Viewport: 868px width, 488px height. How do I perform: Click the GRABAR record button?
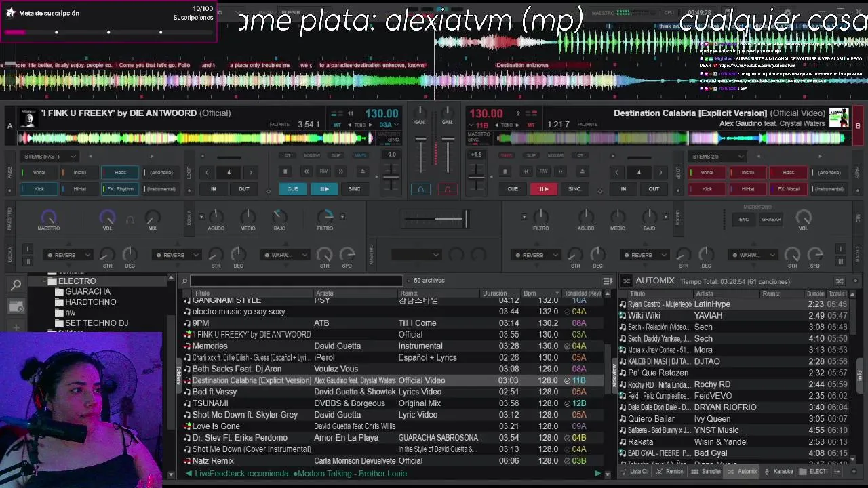pos(771,220)
